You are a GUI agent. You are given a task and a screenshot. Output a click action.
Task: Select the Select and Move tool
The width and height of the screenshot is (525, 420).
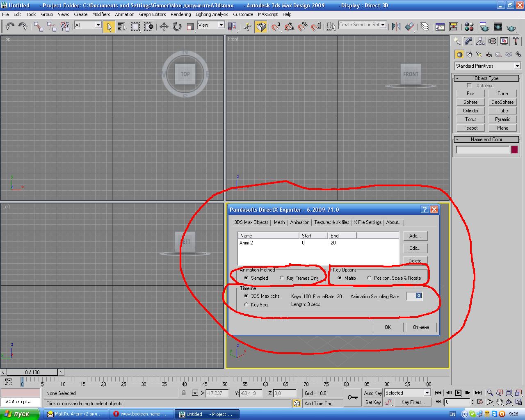coord(164,27)
